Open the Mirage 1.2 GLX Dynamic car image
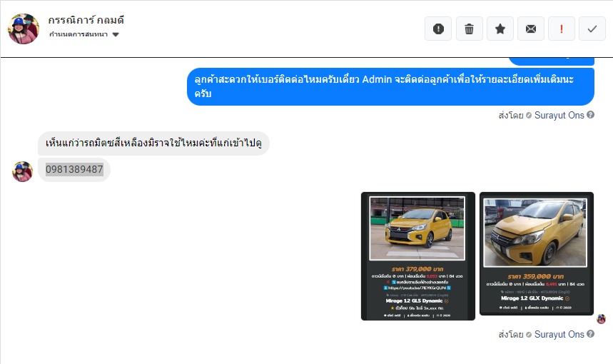 pos(537,253)
